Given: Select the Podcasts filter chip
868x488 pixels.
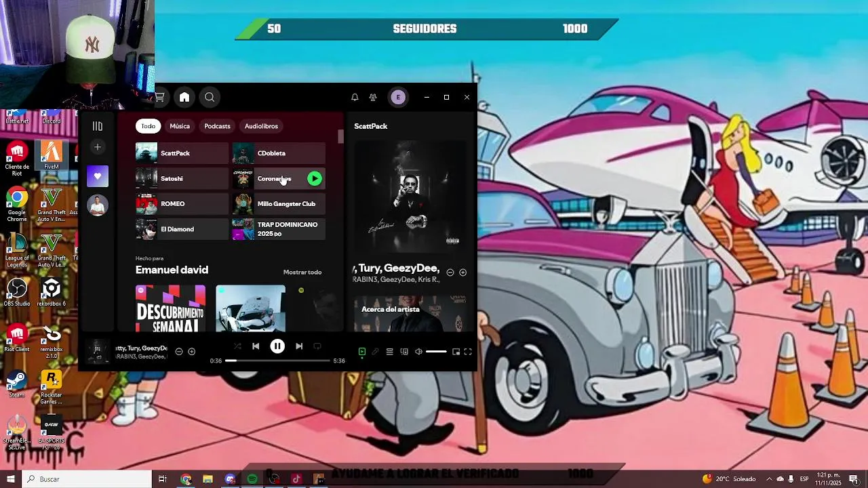Looking at the screenshot, I should pos(218,126).
